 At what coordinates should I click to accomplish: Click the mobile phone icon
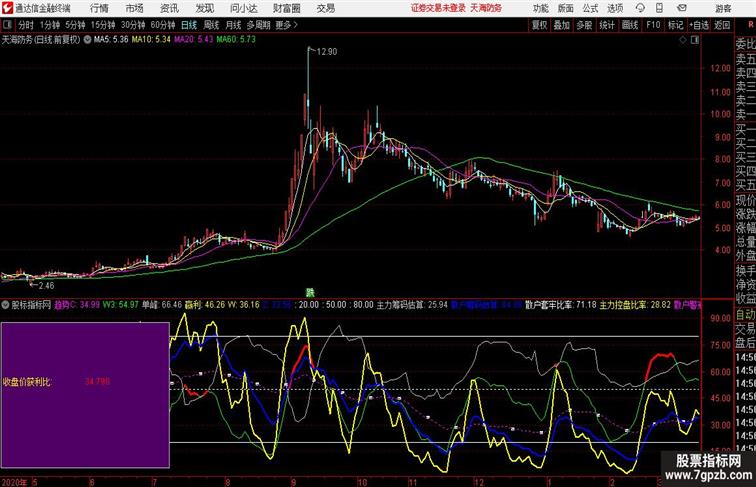click(659, 8)
